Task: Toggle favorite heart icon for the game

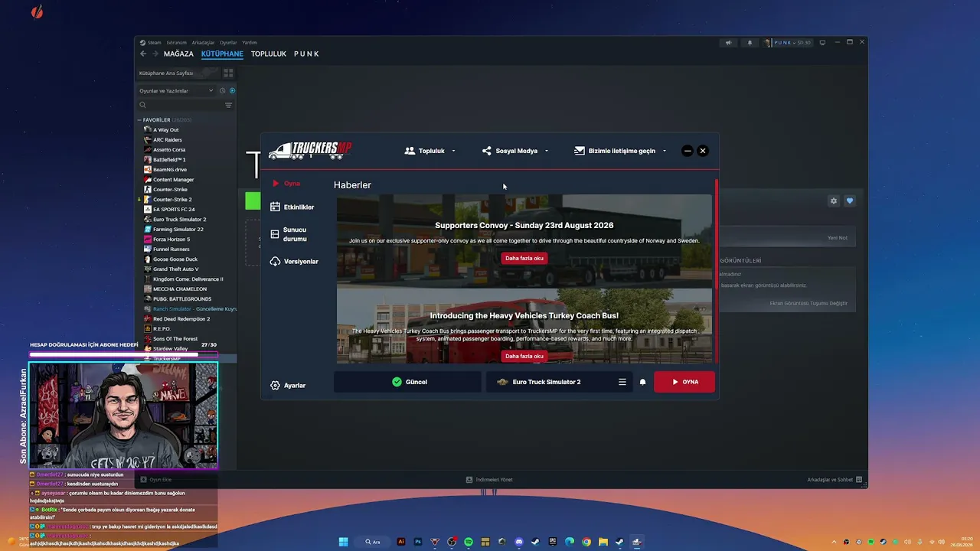Action: pyautogui.click(x=850, y=201)
